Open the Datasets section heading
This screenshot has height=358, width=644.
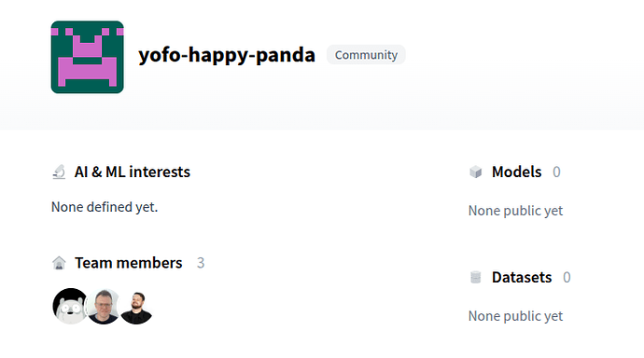click(x=522, y=277)
